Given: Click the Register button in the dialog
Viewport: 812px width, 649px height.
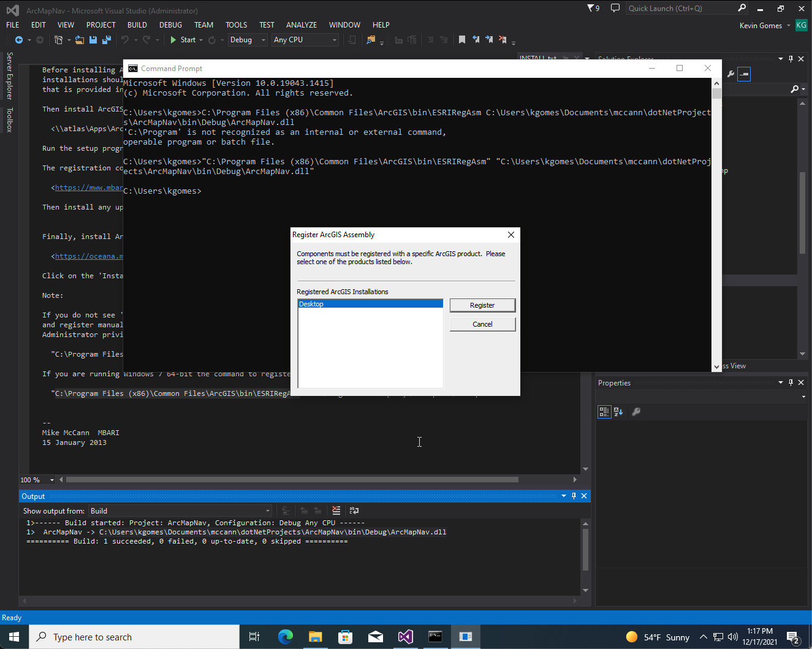Looking at the screenshot, I should (x=482, y=305).
